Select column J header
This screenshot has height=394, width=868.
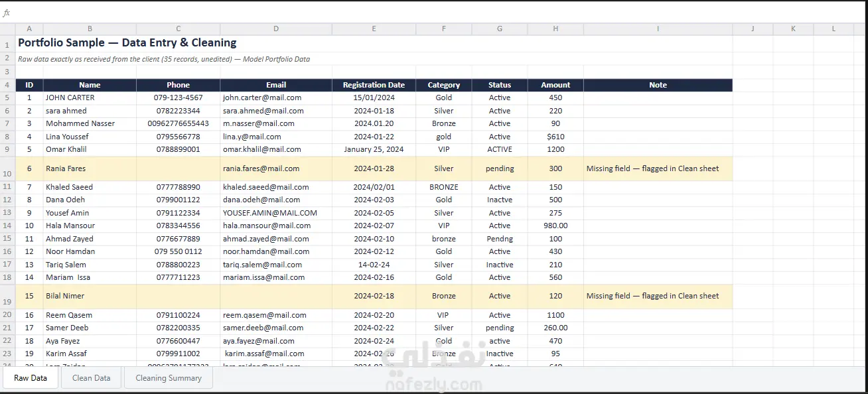point(753,29)
